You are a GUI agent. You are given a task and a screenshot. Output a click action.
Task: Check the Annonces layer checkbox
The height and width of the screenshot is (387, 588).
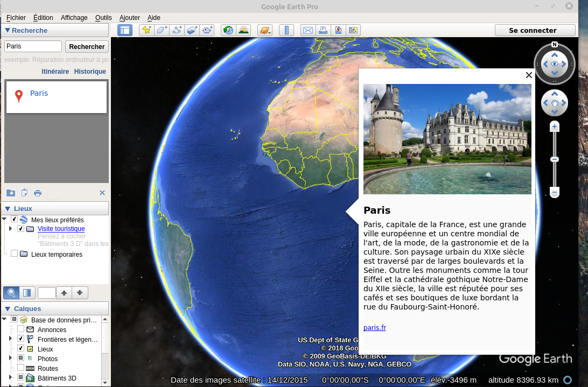20,329
